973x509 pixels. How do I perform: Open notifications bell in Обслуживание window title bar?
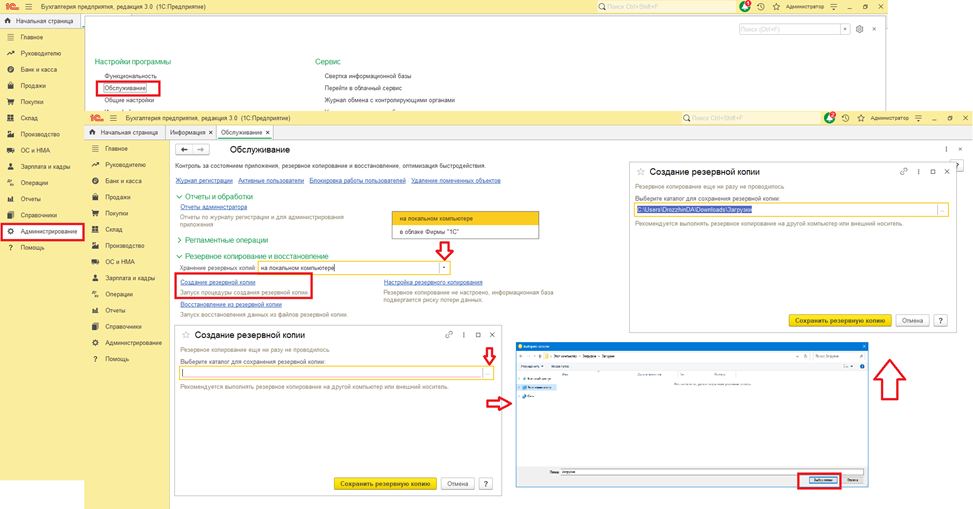[x=829, y=118]
